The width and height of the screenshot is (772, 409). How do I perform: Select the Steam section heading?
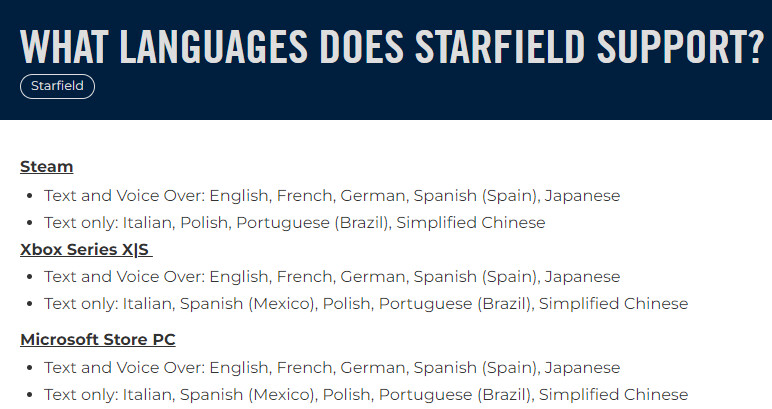47,166
